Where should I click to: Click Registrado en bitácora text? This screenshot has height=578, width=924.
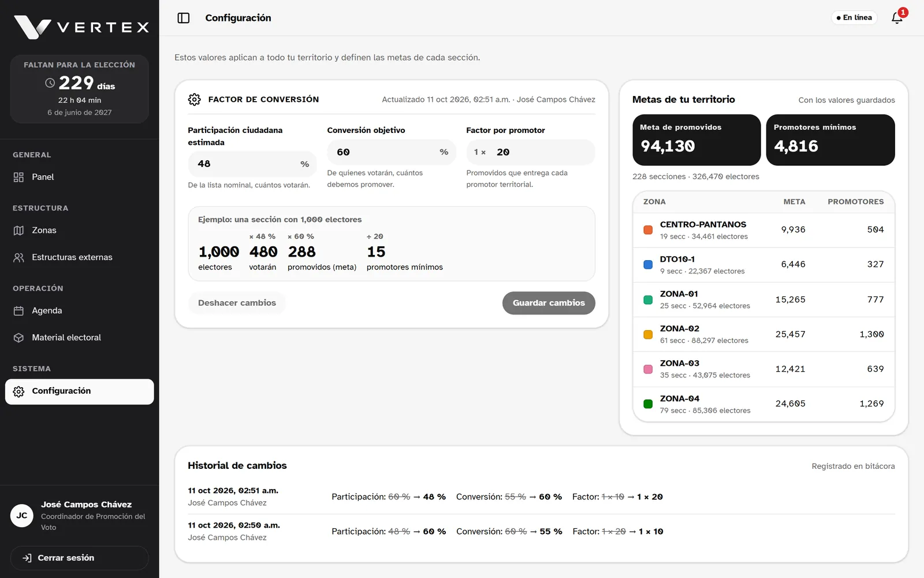point(853,466)
